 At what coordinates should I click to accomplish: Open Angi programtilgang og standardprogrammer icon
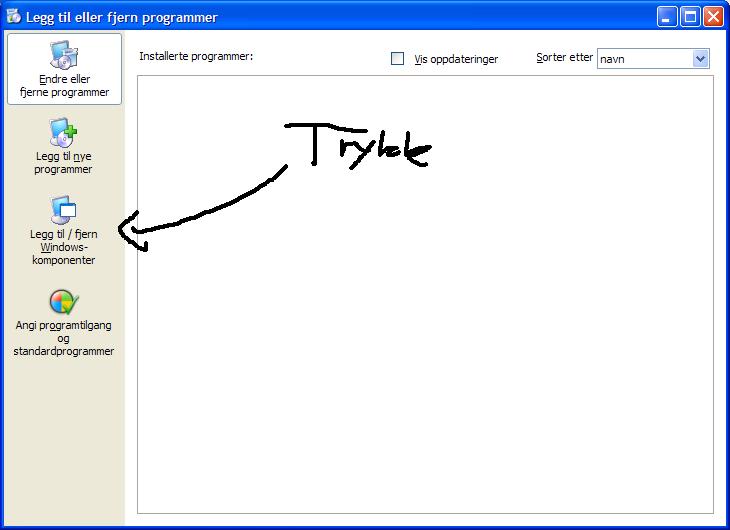[64, 302]
